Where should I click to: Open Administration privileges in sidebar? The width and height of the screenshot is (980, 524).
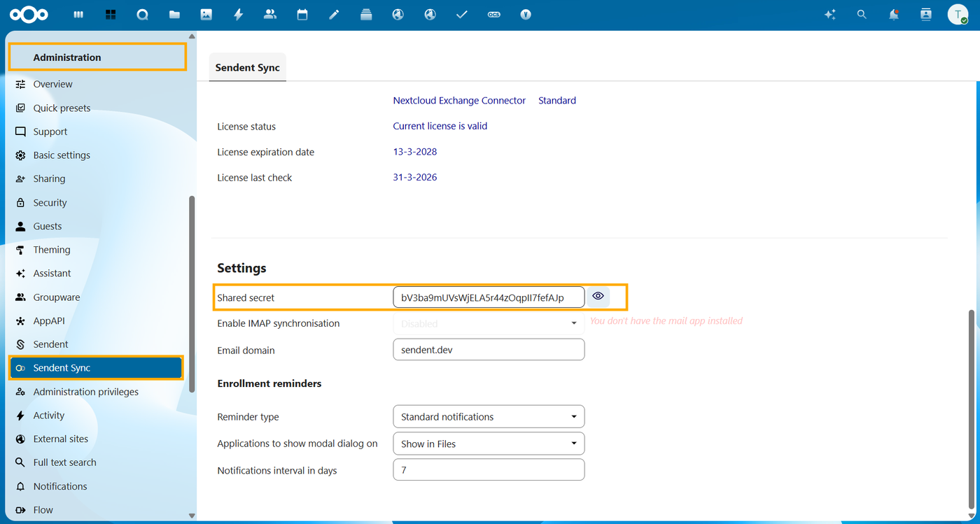[x=85, y=392]
